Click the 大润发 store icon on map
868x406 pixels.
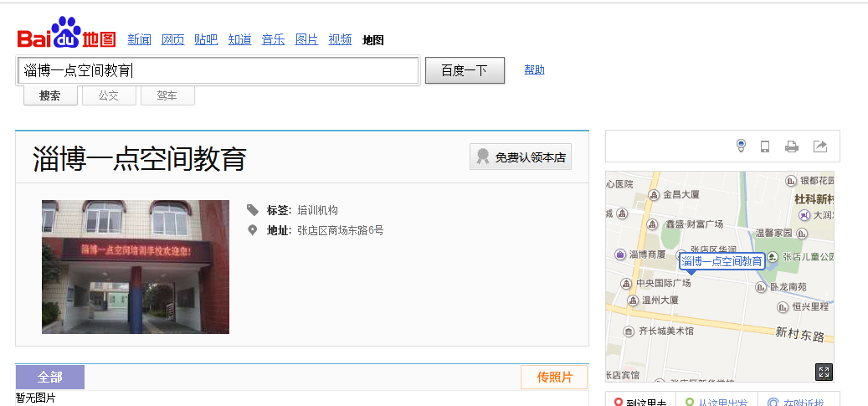click(804, 215)
